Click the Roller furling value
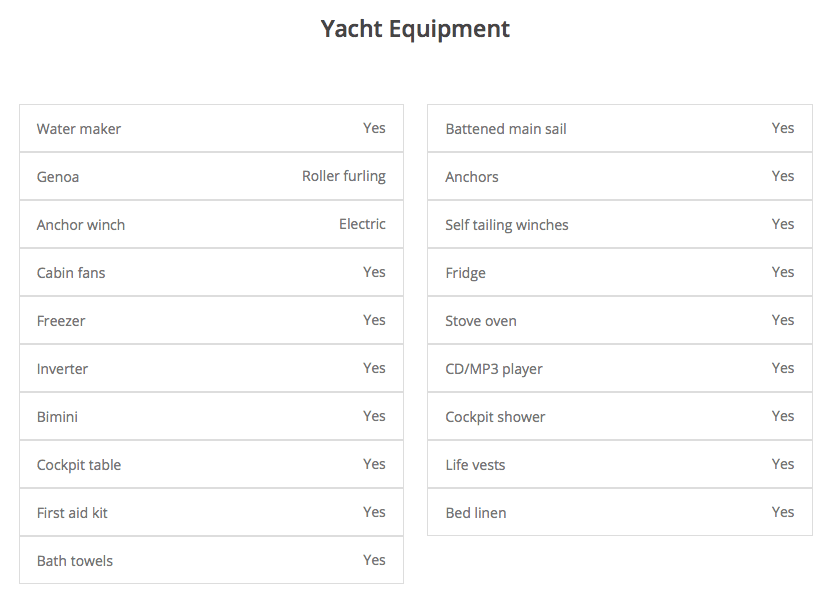 tap(343, 176)
